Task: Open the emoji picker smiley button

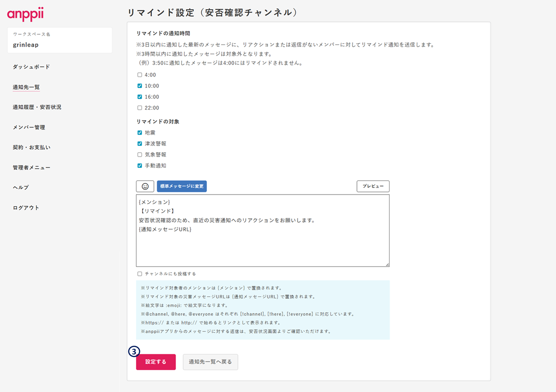Action: tap(145, 186)
